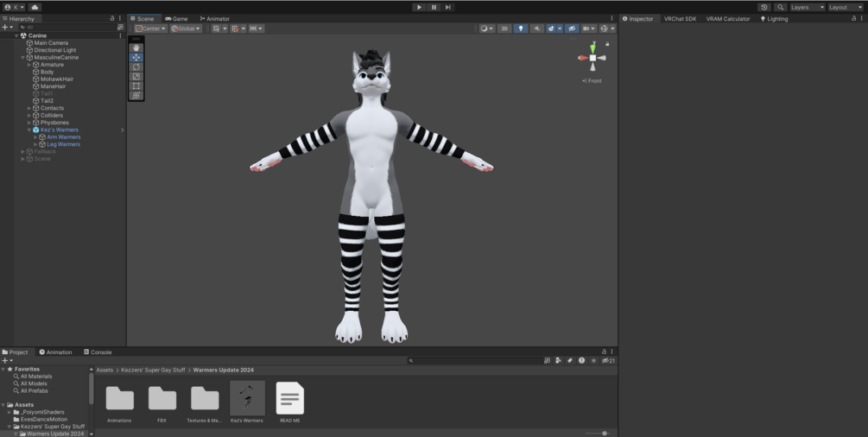Select the Scale tool
This screenshot has width=868, height=437.
coord(136,77)
